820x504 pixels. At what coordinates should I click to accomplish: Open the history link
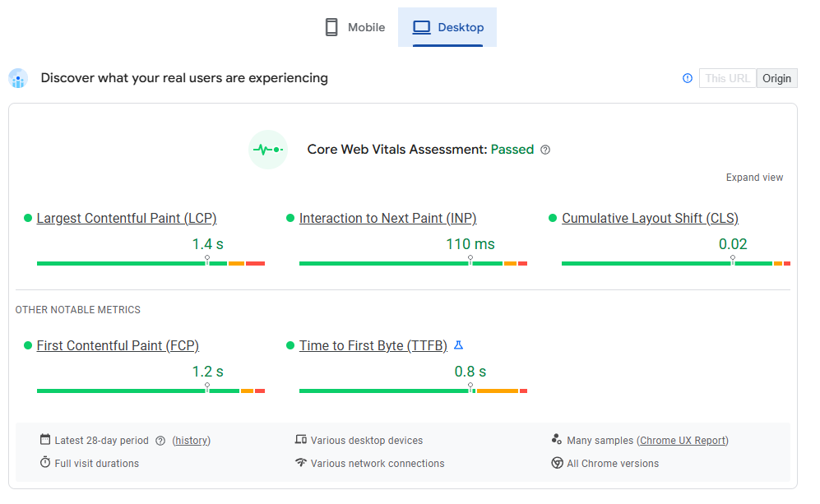pos(192,441)
